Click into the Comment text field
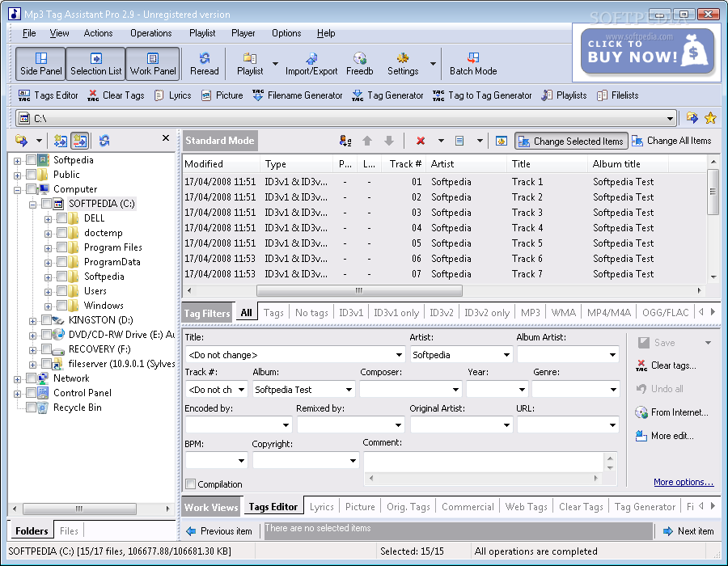 pos(484,462)
